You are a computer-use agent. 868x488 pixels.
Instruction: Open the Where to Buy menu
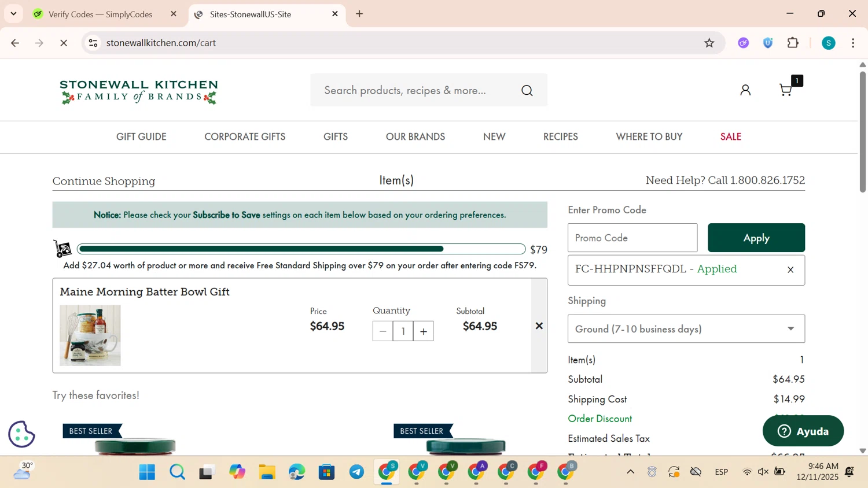tap(649, 137)
